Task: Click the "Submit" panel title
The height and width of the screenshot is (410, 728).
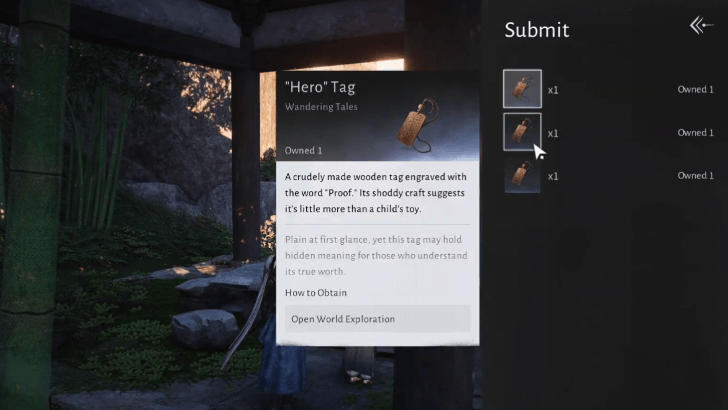Action: coord(537,30)
